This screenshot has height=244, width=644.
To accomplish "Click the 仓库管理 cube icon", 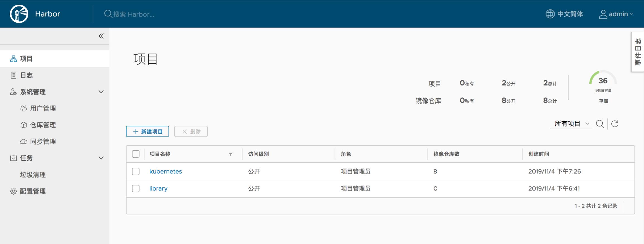I will click(x=24, y=125).
